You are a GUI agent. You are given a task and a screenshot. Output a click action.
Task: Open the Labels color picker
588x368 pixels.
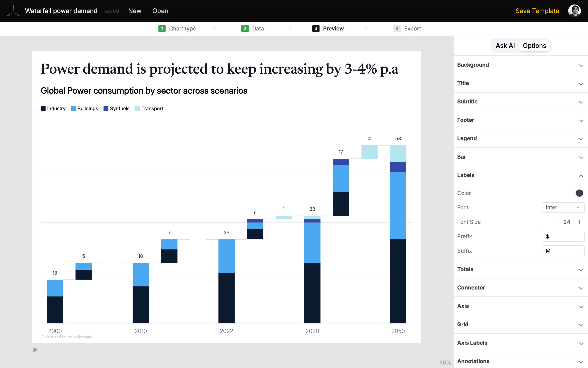pos(579,193)
